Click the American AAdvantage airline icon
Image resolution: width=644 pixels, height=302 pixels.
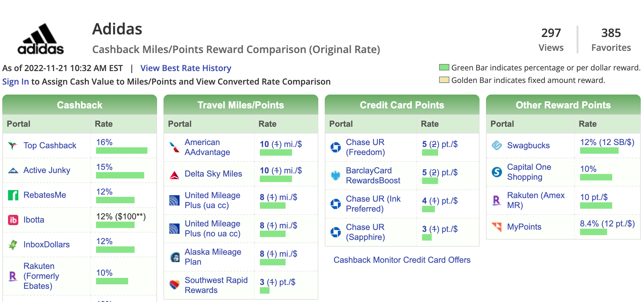click(x=174, y=147)
